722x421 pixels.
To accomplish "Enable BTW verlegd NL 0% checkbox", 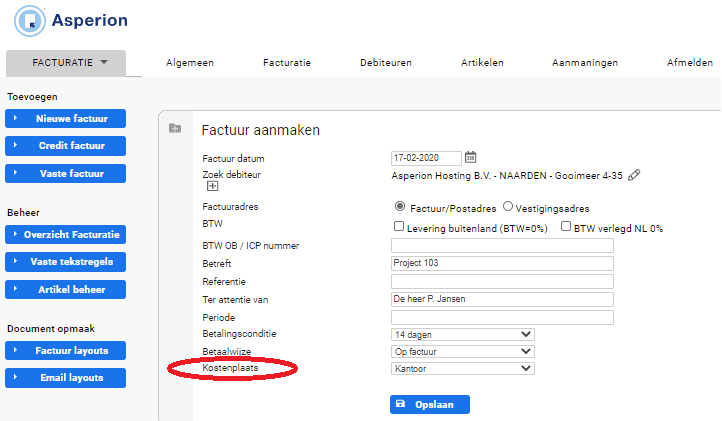I will (566, 226).
